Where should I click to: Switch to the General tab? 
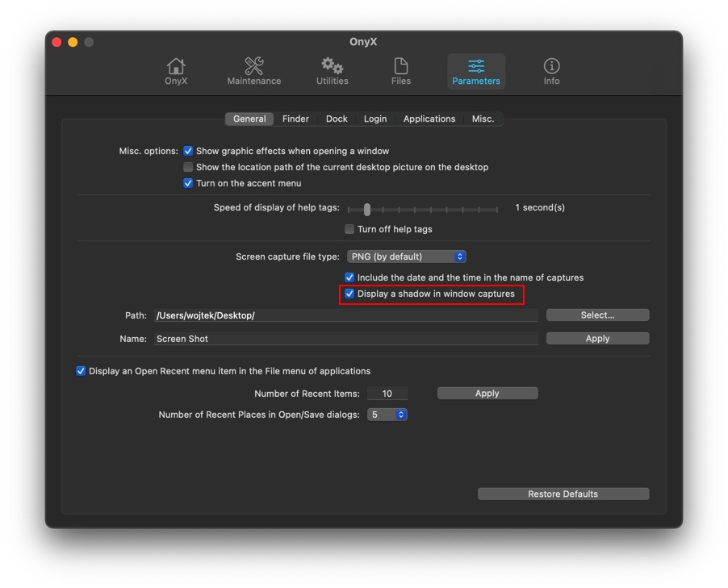tap(249, 119)
